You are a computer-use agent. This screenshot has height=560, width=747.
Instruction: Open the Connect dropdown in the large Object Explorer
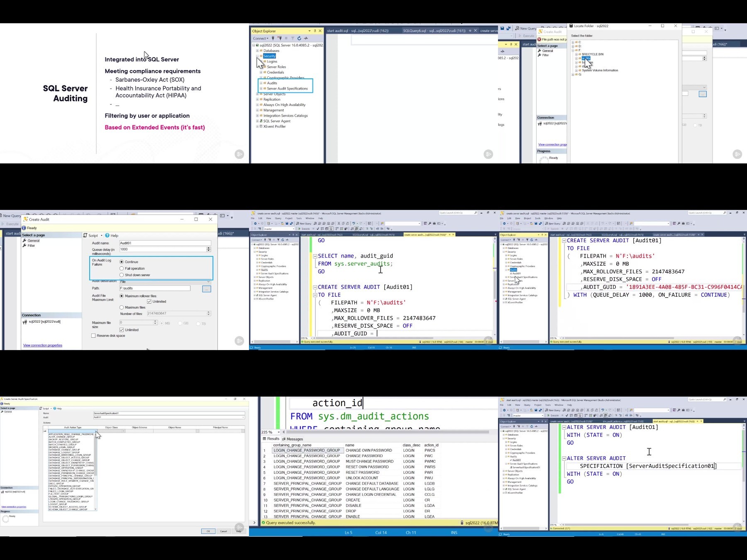(x=261, y=38)
